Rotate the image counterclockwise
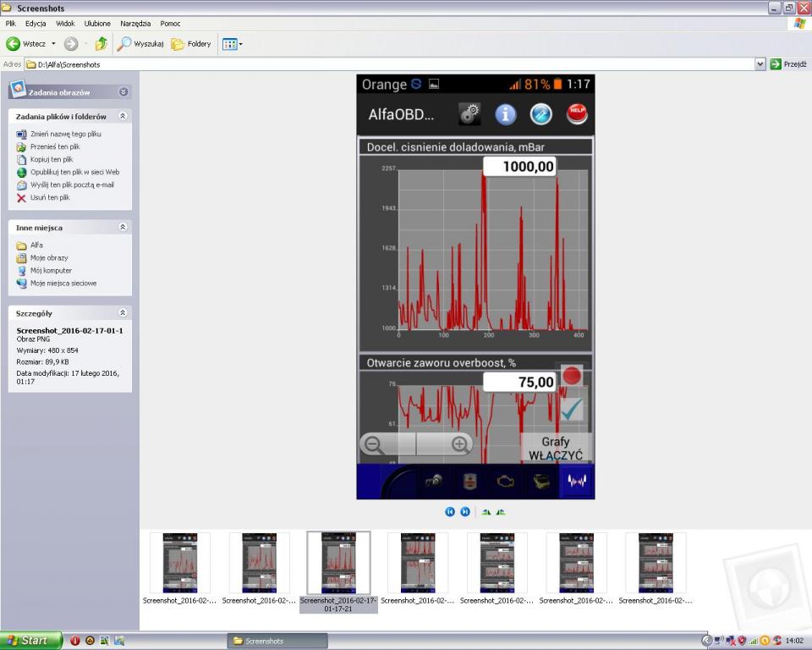Screen dimensions: 812x650 click(501, 512)
